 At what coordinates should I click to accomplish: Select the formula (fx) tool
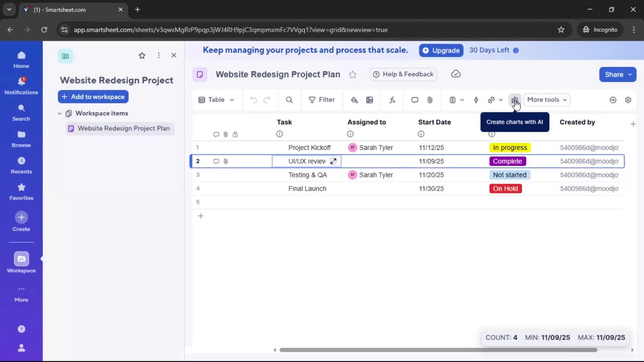coord(392,100)
